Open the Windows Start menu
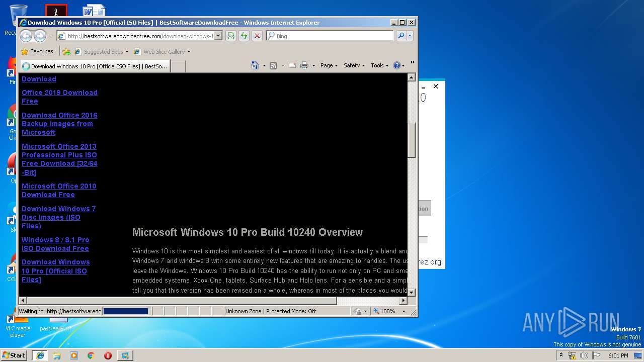Image resolution: width=644 pixels, height=362 pixels. [x=14, y=355]
